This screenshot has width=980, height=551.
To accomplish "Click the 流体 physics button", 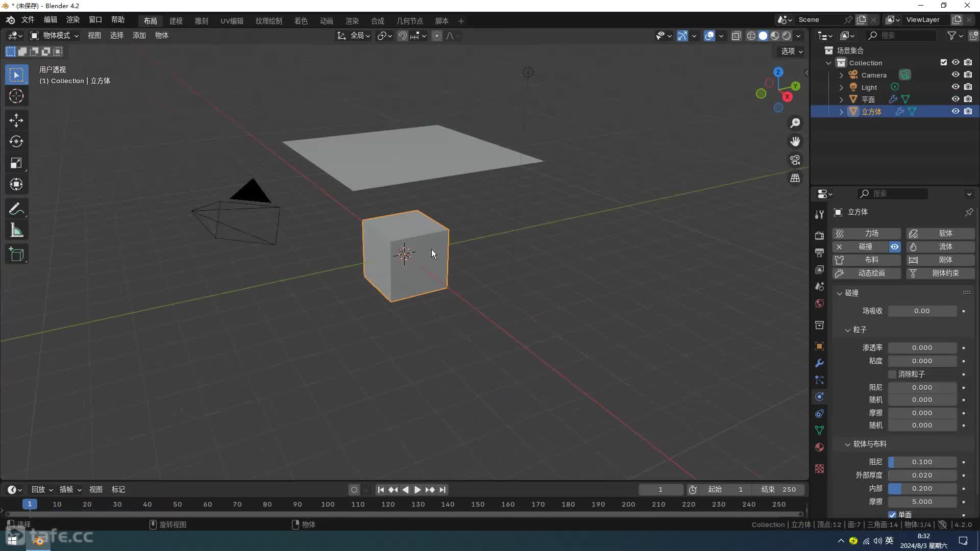I will 941,247.
